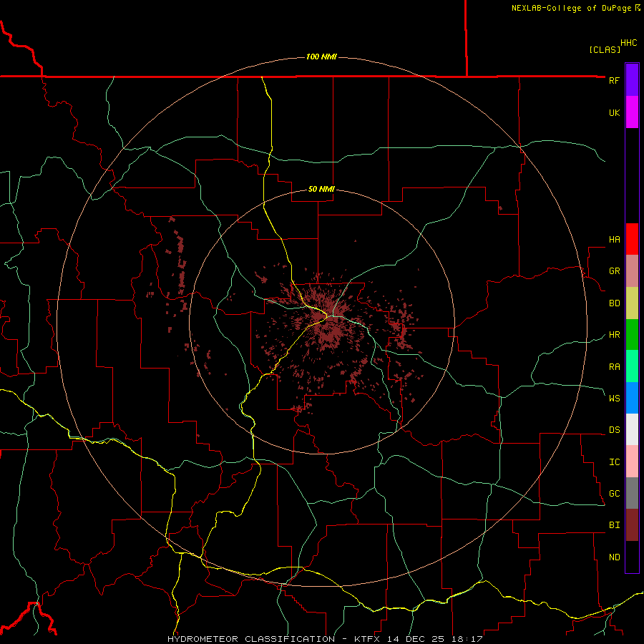
Task: Click the BI brown legend swatch
Action: (x=632, y=525)
